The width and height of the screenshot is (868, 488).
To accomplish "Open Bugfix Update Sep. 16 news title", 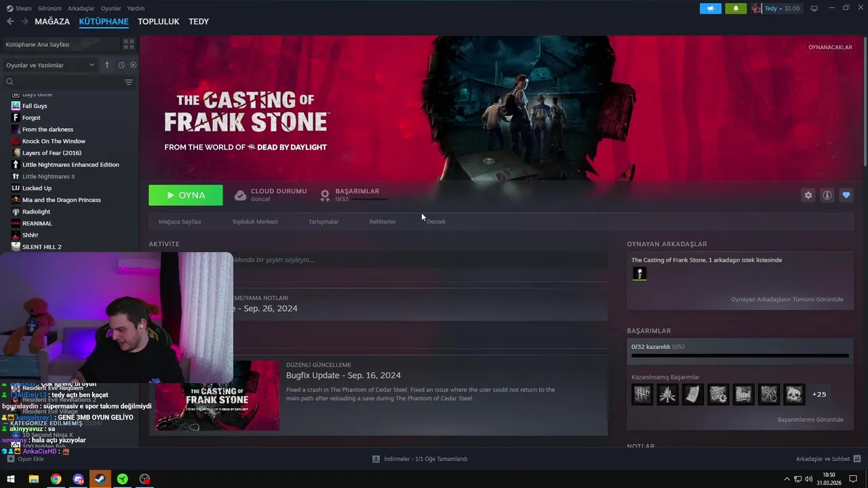I will [x=343, y=375].
